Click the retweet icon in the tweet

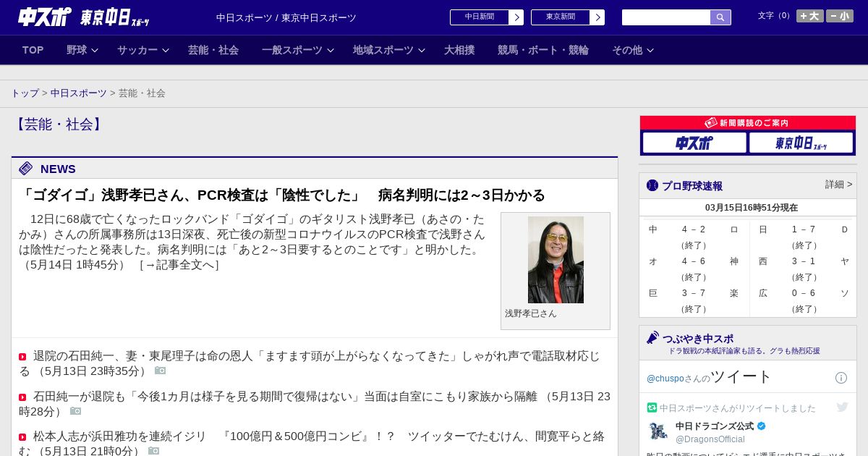[x=652, y=408]
